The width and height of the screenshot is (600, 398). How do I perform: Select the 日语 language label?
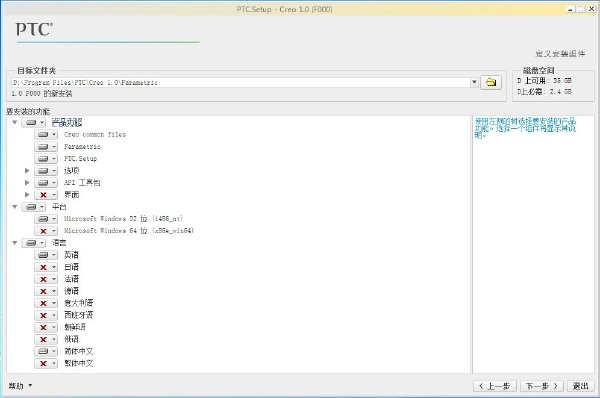(x=72, y=267)
